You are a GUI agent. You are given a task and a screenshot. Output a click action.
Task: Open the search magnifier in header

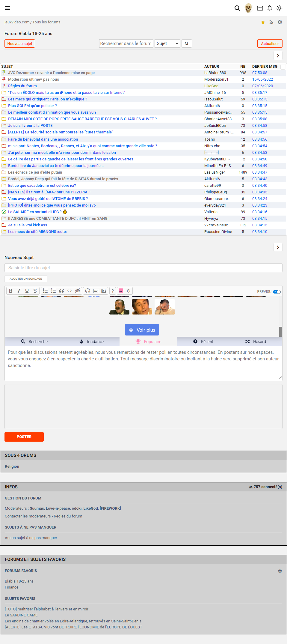coord(237,8)
